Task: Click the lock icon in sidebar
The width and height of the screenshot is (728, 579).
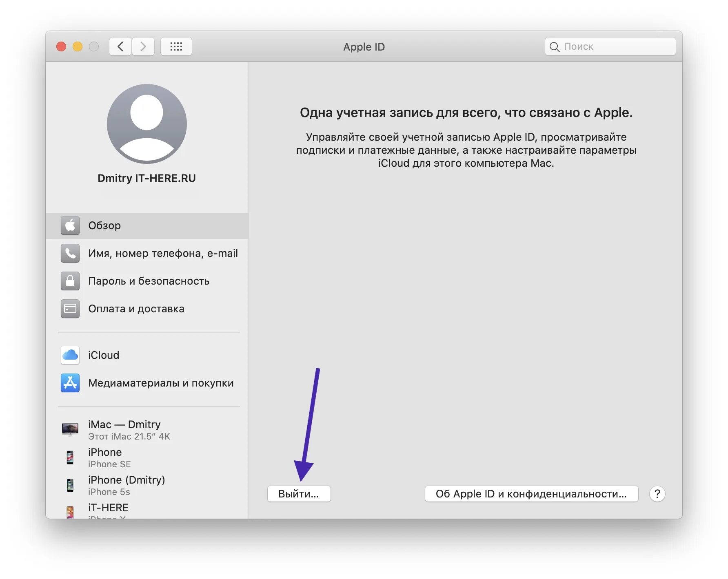Action: coord(70,281)
